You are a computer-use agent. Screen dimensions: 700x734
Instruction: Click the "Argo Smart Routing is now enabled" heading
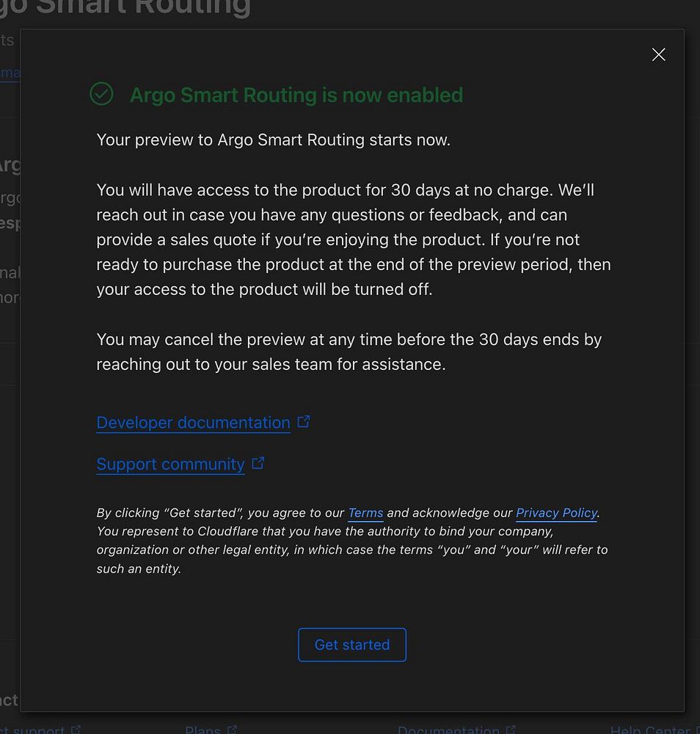tap(296, 95)
